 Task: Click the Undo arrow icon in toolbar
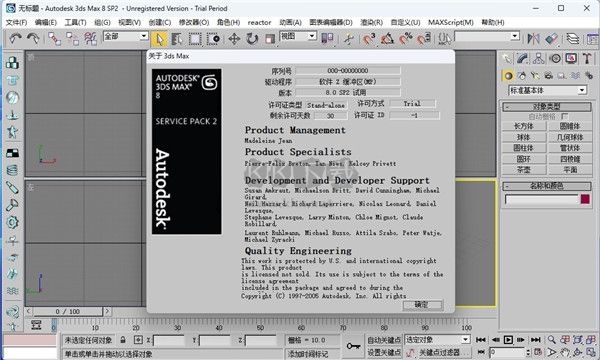[x=15, y=38]
